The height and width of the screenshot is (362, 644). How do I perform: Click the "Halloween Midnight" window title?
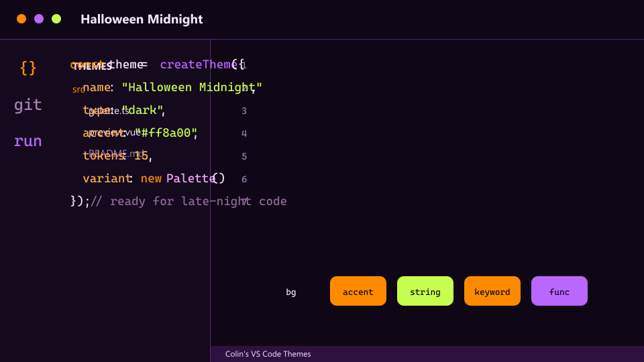[x=142, y=19]
